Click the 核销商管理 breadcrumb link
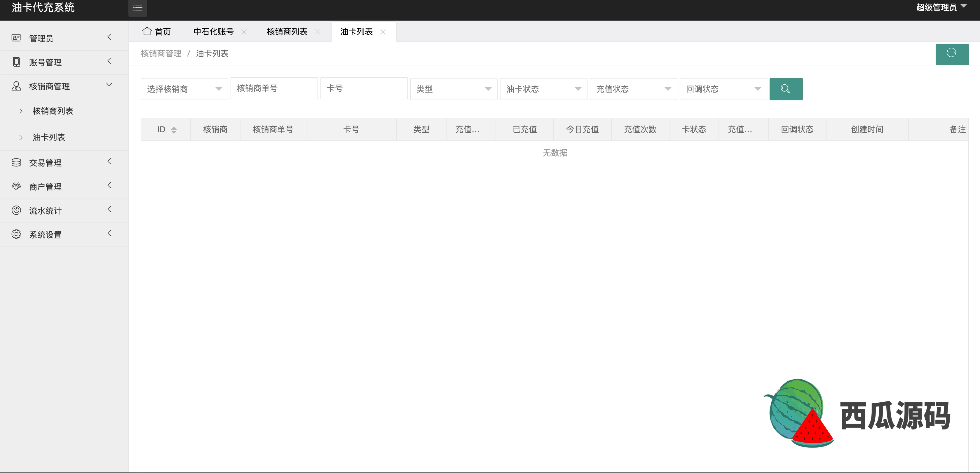980x473 pixels. pos(161,53)
